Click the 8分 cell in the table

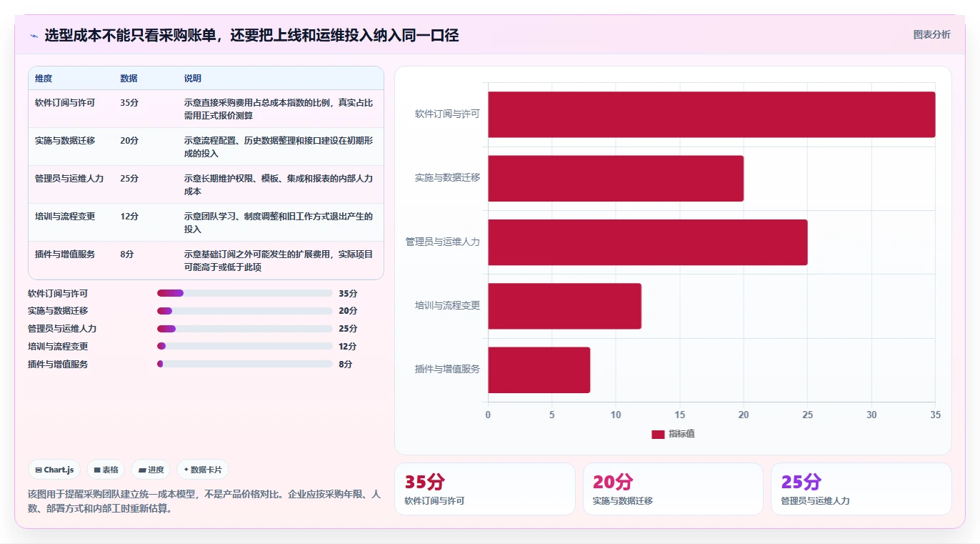(127, 254)
